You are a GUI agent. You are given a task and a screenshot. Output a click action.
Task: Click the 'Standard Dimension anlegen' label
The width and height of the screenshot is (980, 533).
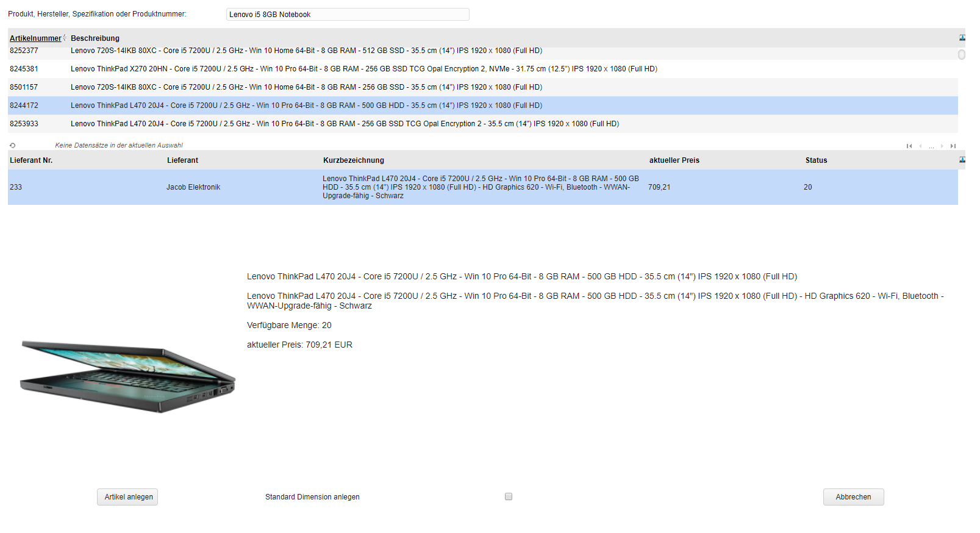[312, 497]
